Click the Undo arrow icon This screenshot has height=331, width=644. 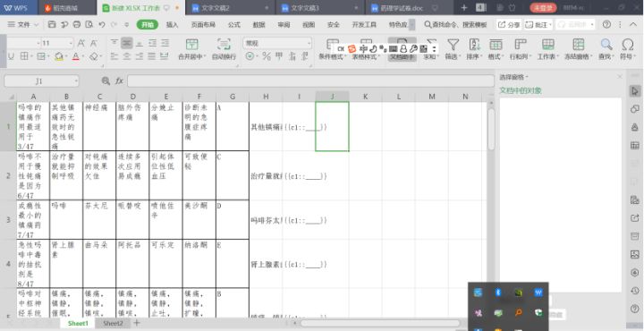click(101, 25)
